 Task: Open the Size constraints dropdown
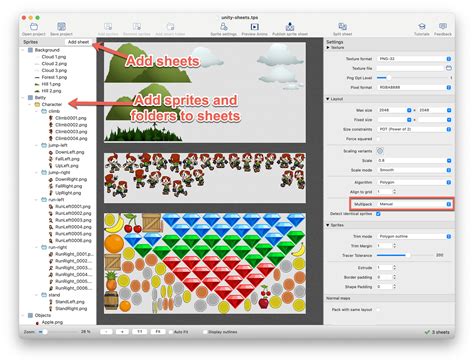(414, 129)
